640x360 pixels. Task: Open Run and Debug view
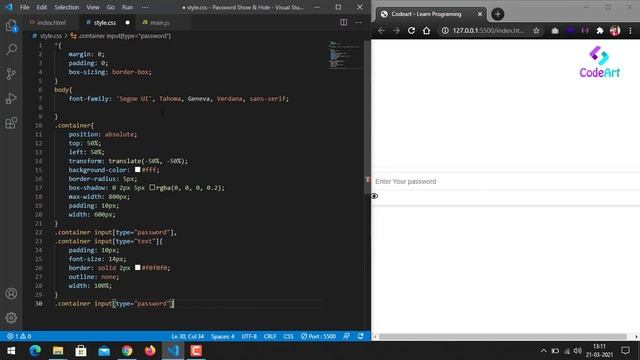11,98
